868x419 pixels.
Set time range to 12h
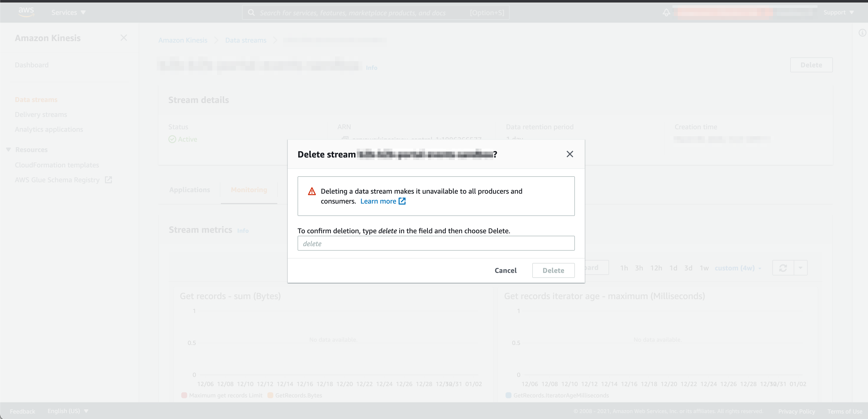point(656,268)
